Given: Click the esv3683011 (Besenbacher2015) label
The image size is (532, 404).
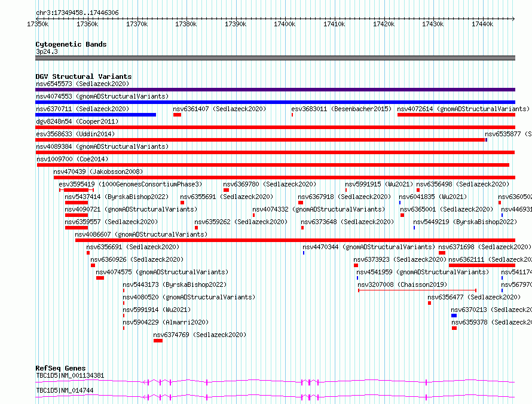Looking at the screenshot, I should pos(341,109).
